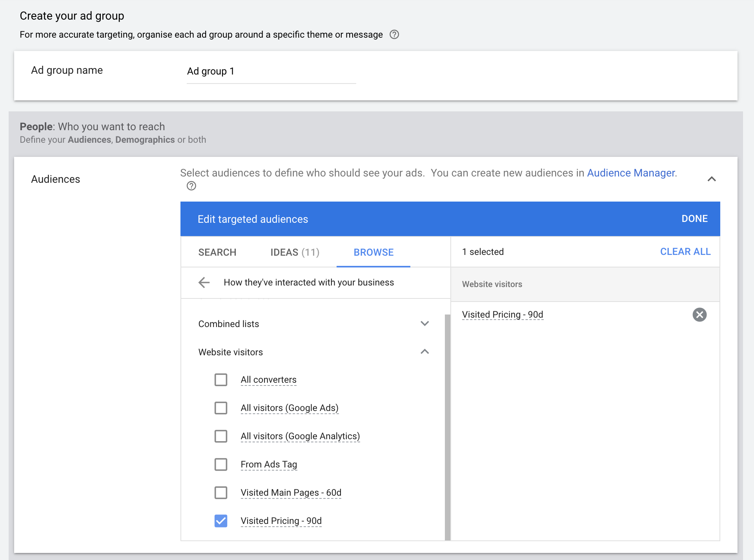The height and width of the screenshot is (560, 754).
Task: Select the BROWSE tab
Action: point(373,252)
